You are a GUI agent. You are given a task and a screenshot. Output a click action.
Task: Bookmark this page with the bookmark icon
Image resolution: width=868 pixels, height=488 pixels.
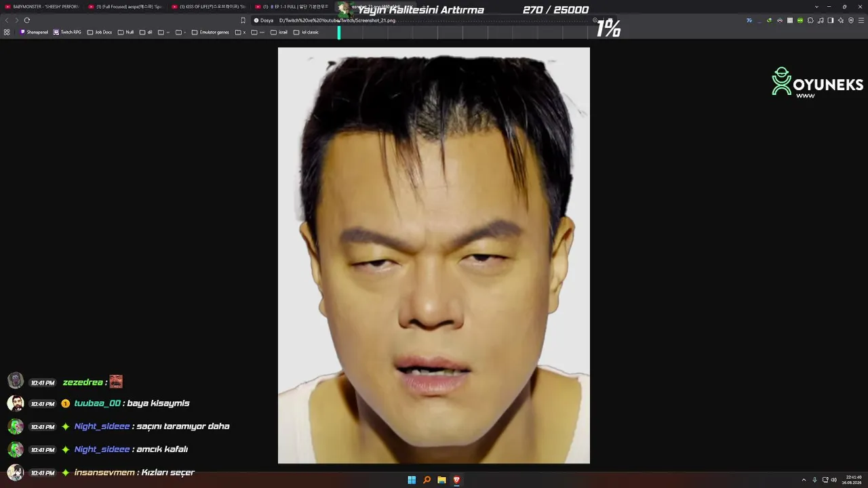[243, 20]
